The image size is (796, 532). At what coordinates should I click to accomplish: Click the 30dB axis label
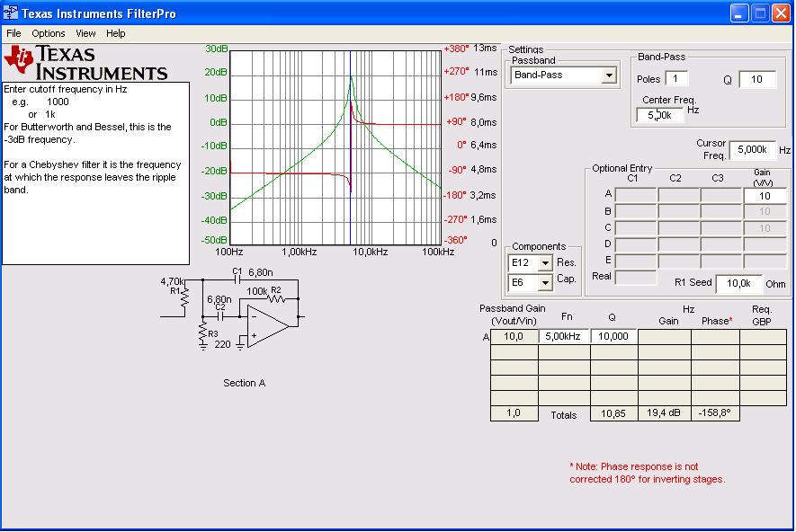coord(216,49)
